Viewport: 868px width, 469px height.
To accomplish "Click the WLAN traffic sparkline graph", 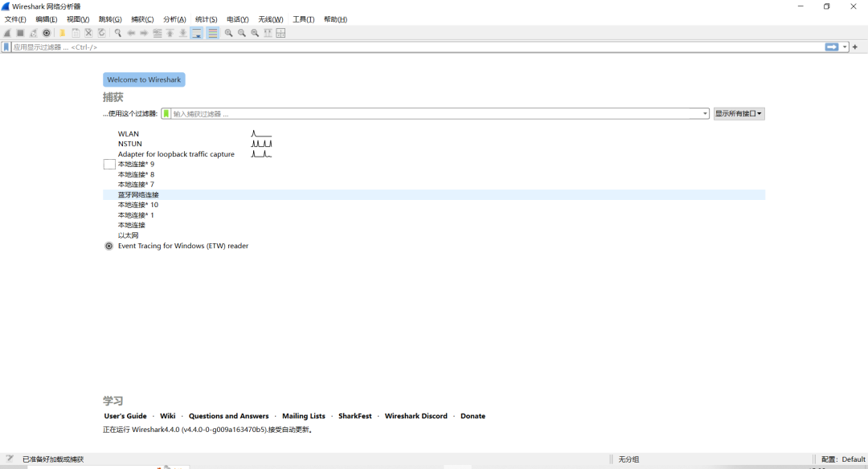I will tap(261, 133).
